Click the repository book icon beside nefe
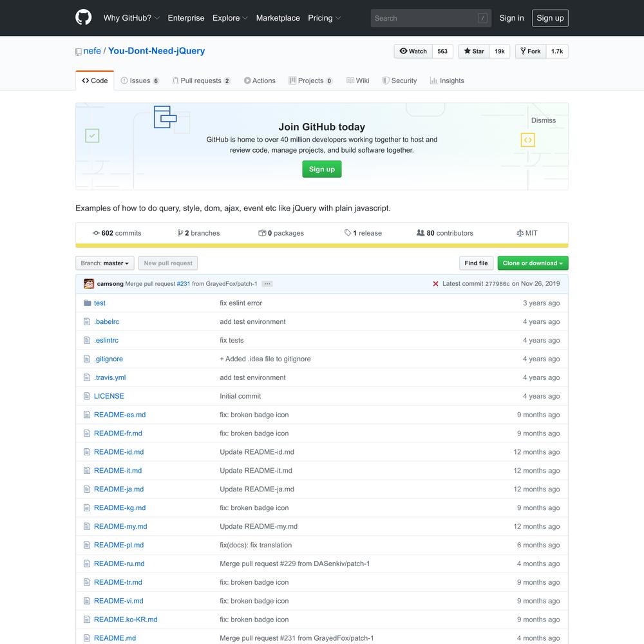 click(x=79, y=52)
